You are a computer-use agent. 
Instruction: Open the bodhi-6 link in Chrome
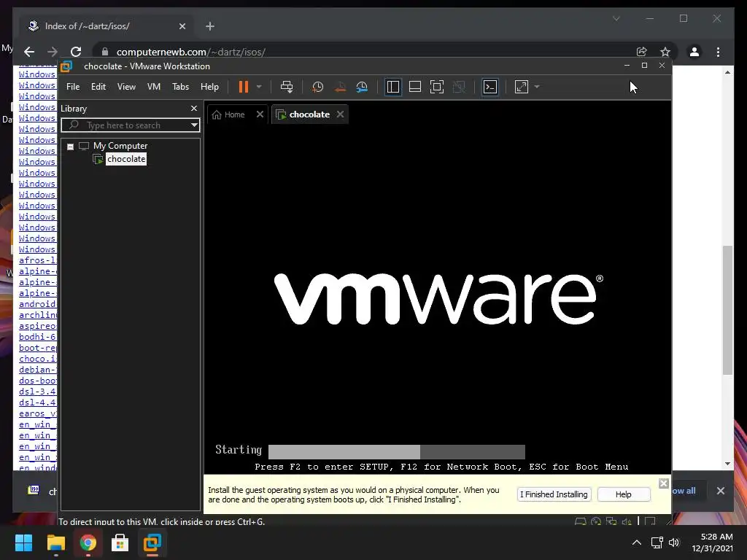tap(37, 337)
